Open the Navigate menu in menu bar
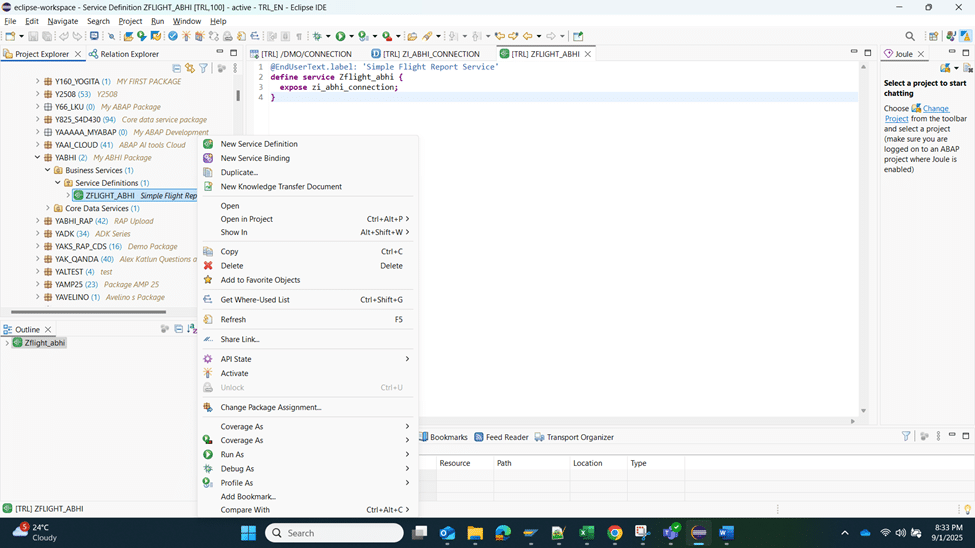This screenshot has width=975, height=548. (62, 21)
